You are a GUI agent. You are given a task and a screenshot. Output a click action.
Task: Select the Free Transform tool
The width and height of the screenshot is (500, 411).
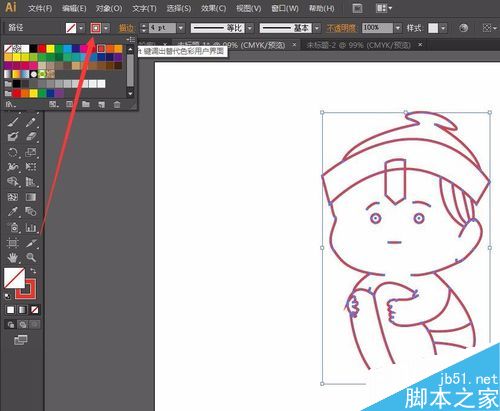pos(31,167)
